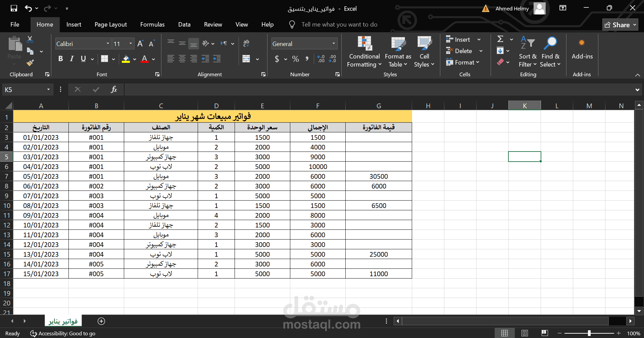Open the font size 11 dropdown
This screenshot has width=644, height=338.
pyautogui.click(x=131, y=44)
